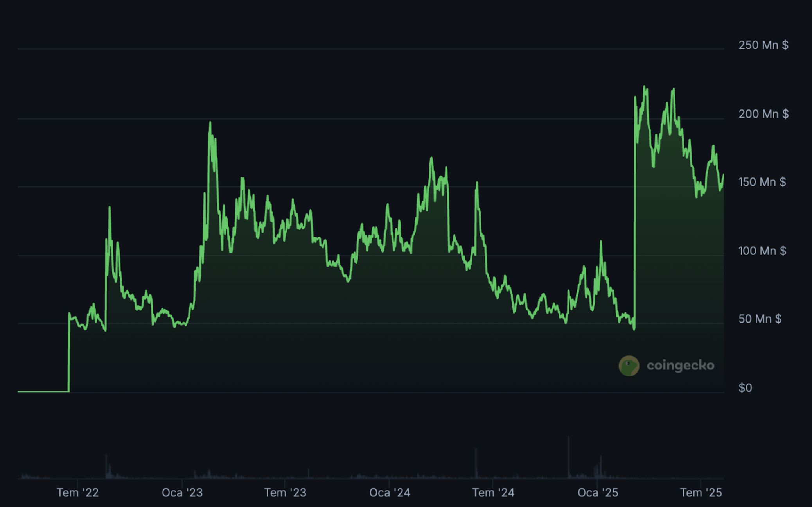This screenshot has width=812, height=509.
Task: Click the 150 Mn $ axis label
Action: (x=762, y=182)
